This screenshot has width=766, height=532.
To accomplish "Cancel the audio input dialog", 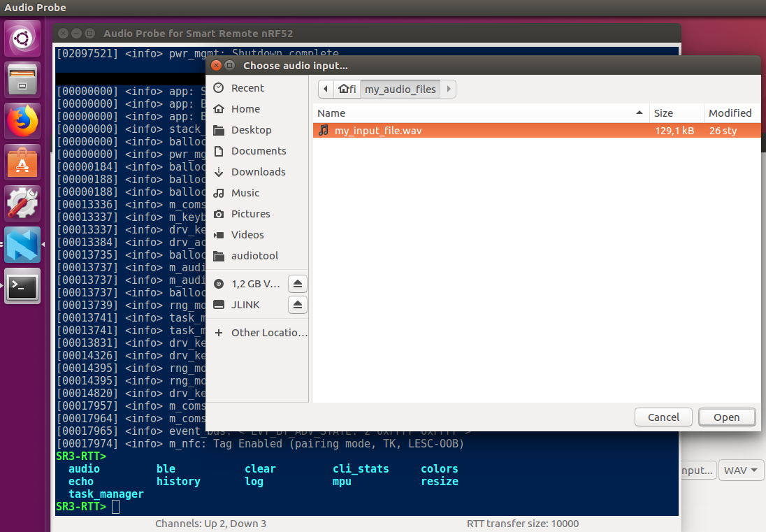I will pos(663,417).
